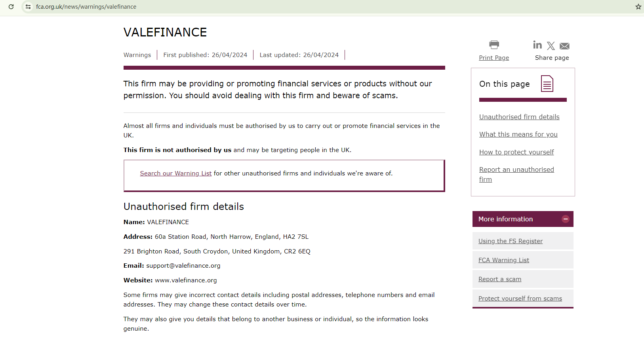Open Protect yourself from scams
The height and width of the screenshot is (337, 644).
pyautogui.click(x=520, y=299)
